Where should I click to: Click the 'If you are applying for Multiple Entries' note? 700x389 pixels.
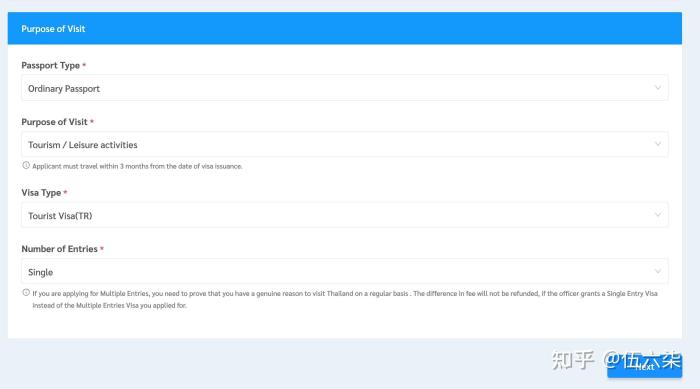tap(345, 299)
